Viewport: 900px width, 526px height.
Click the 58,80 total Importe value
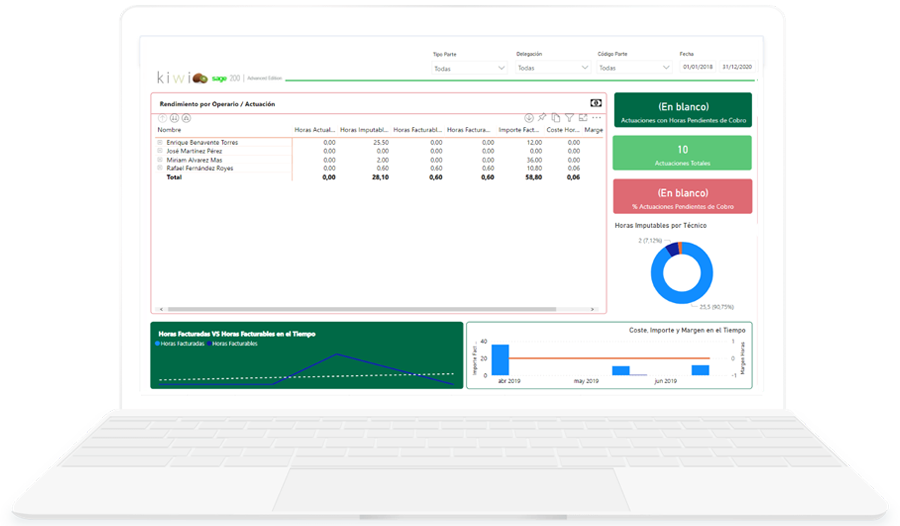(533, 177)
